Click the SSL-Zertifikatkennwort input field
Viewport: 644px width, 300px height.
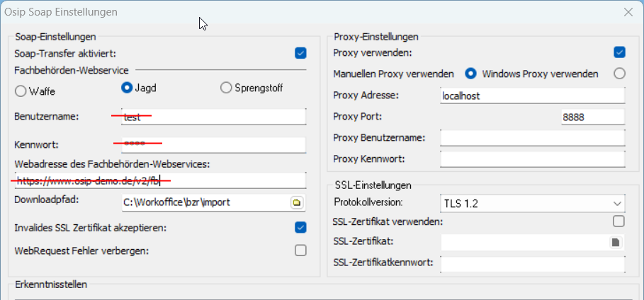(x=531, y=264)
